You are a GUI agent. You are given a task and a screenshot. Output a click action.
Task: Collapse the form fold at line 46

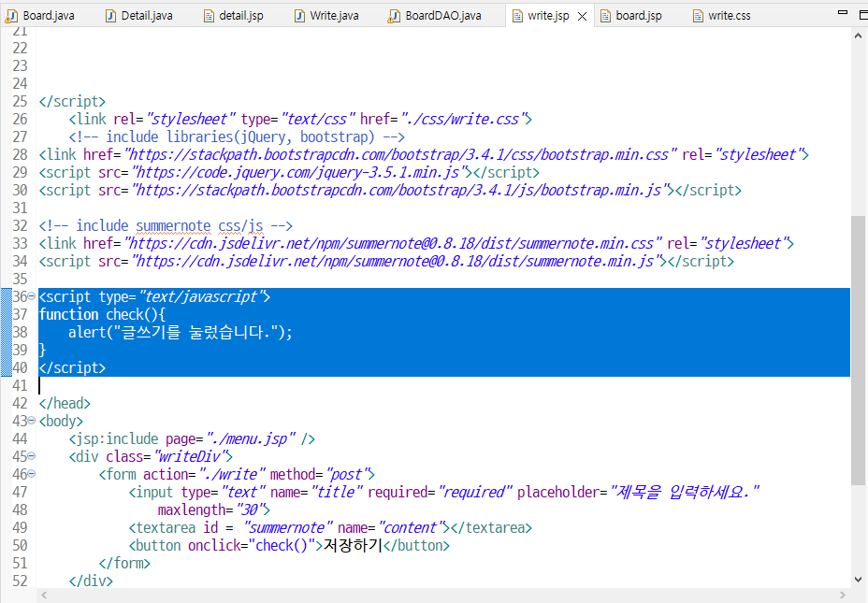pyautogui.click(x=32, y=474)
